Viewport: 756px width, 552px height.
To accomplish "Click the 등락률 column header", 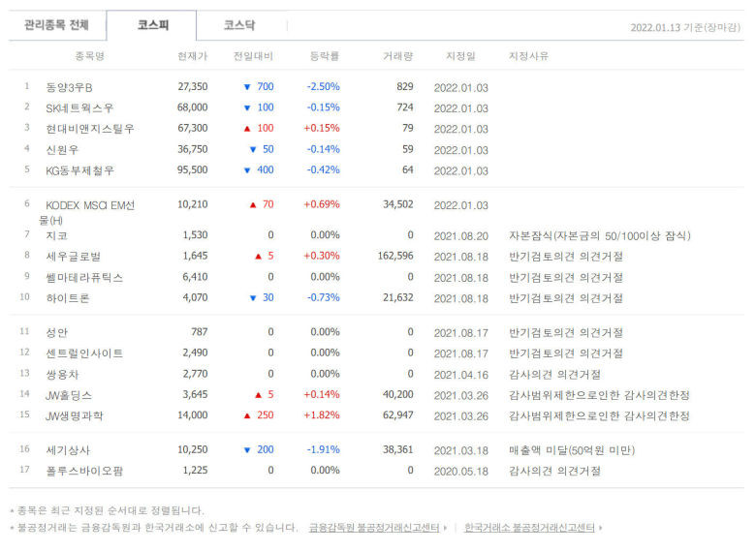I will coord(325,56).
